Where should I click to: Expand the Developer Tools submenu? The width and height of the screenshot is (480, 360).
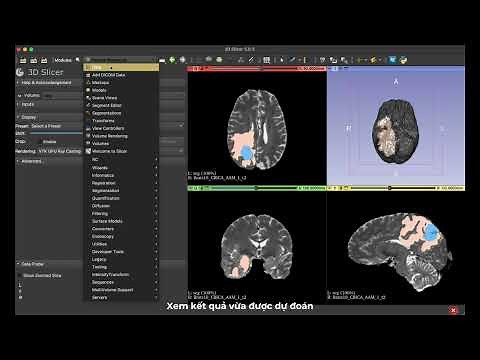(x=121, y=252)
